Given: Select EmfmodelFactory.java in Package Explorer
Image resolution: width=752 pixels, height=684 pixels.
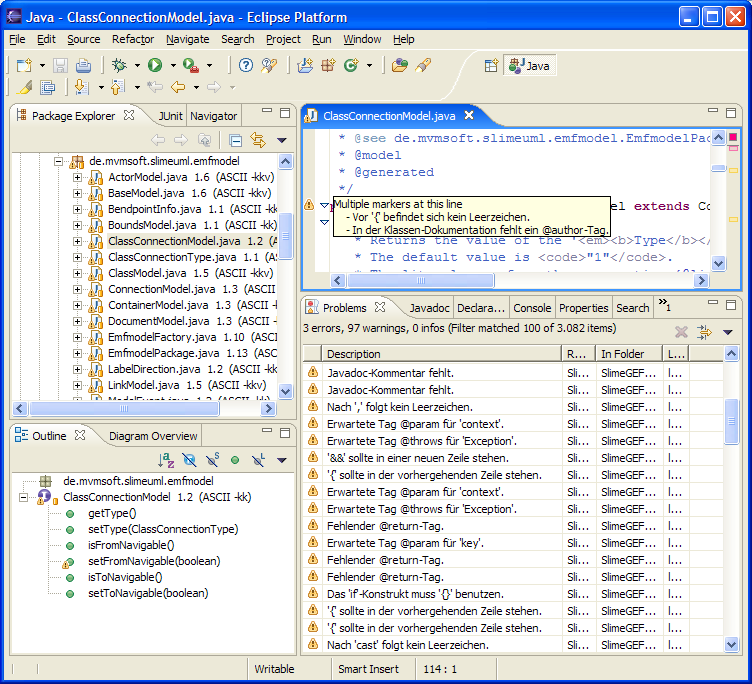Looking at the screenshot, I should pyautogui.click(x=192, y=337).
